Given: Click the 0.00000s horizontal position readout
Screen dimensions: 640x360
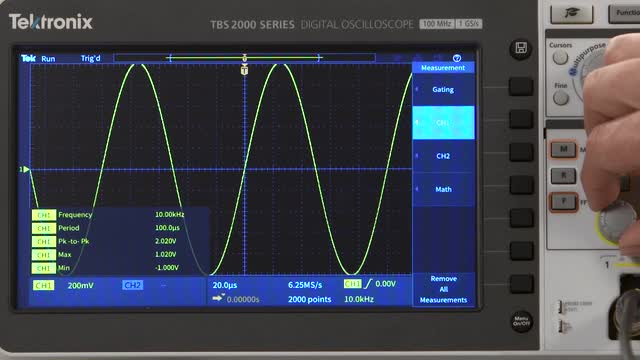Looking at the screenshot, I should pos(243,299).
